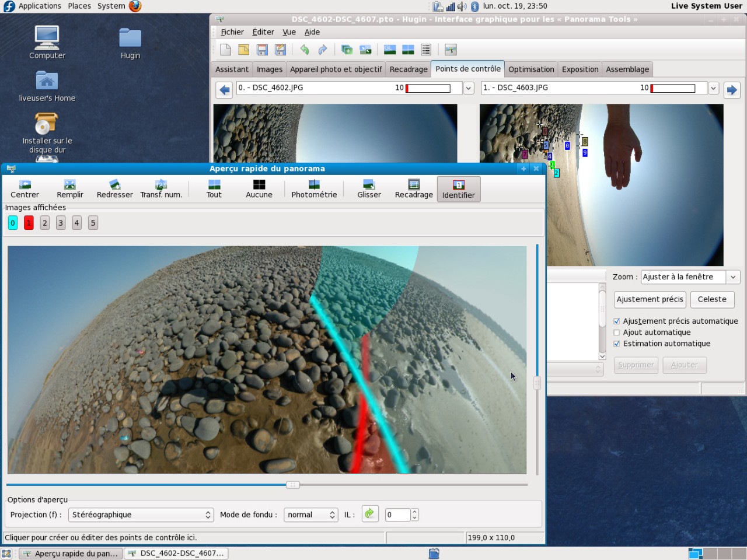This screenshot has width=747, height=560.
Task: Click the New project icon
Action: pyautogui.click(x=225, y=50)
